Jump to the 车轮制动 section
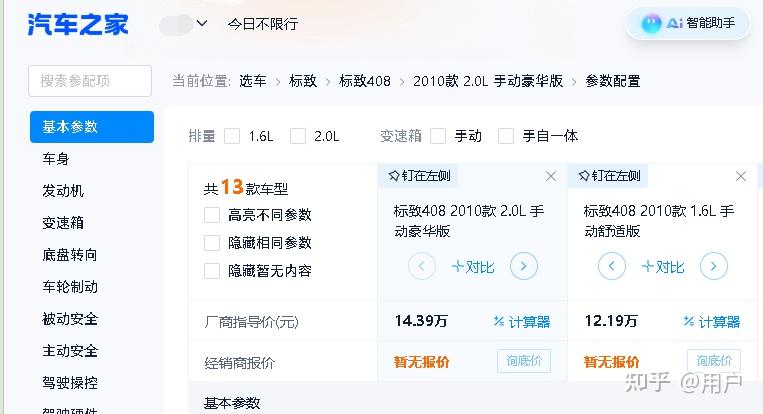 coord(70,287)
